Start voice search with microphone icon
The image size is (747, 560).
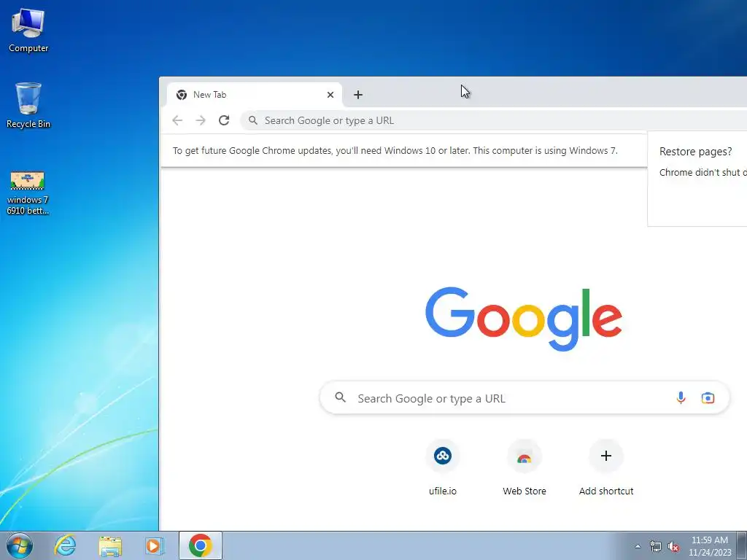pyautogui.click(x=681, y=397)
